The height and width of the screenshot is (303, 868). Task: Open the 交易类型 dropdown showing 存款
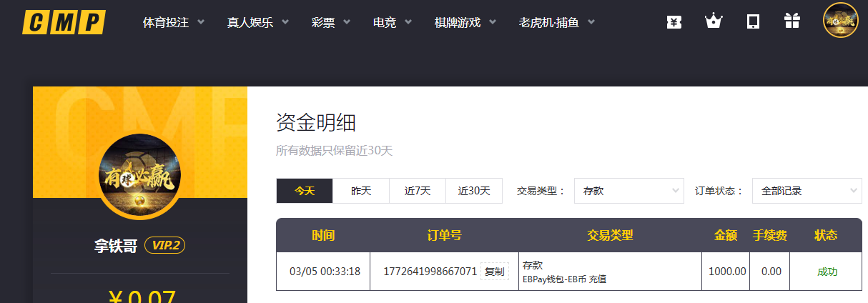pyautogui.click(x=629, y=191)
